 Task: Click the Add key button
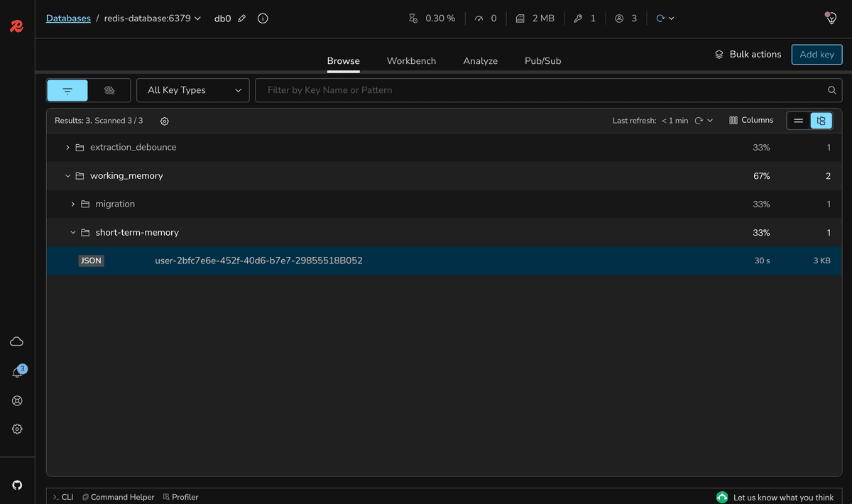pos(816,54)
